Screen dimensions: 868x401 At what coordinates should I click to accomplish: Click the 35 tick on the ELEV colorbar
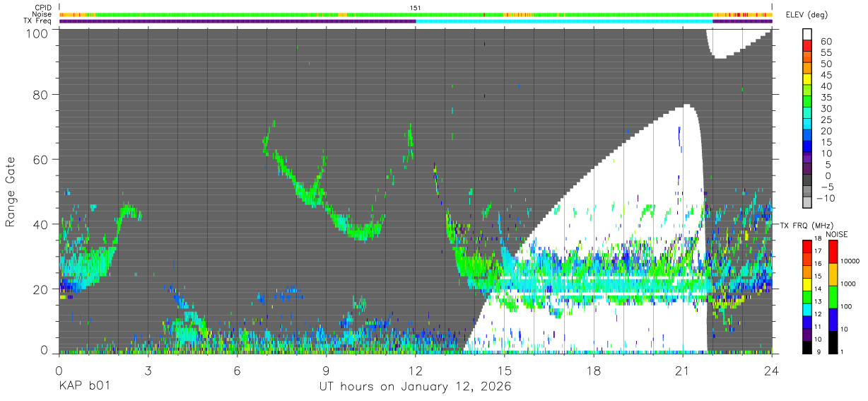826,98
